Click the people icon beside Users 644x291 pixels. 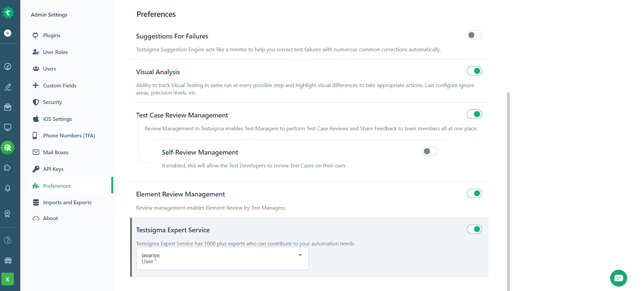[x=36, y=69]
